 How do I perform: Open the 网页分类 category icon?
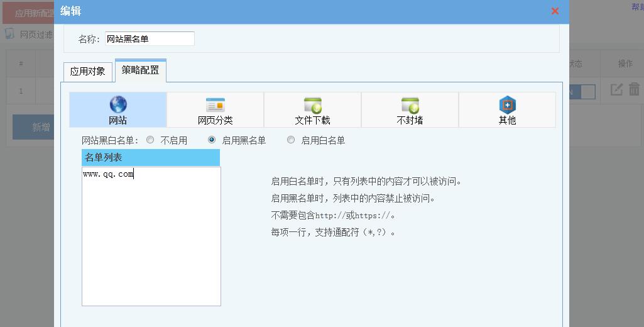(x=215, y=104)
